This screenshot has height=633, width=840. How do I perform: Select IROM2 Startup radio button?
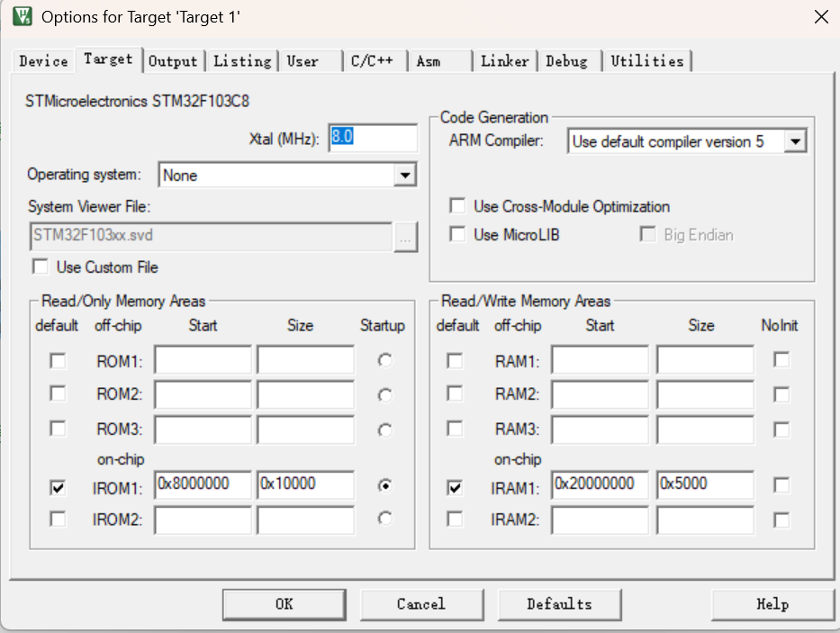384,519
